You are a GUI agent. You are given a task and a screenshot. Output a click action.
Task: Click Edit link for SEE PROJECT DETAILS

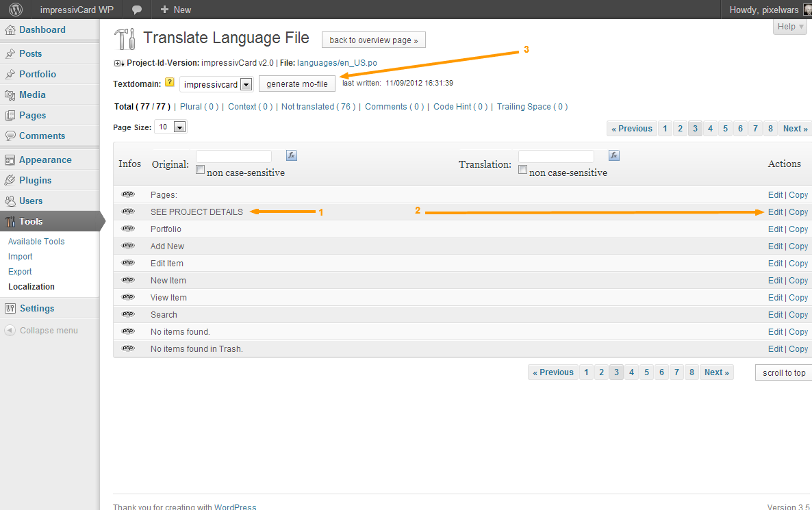coord(774,212)
